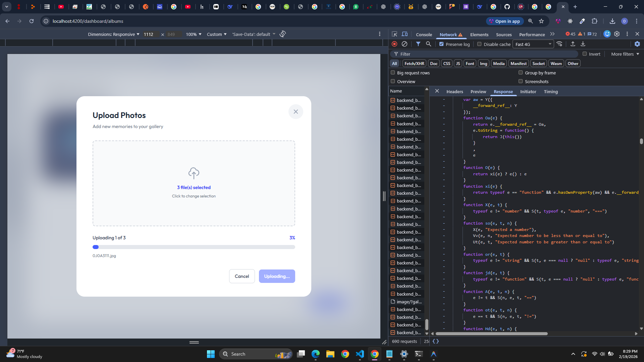Click the network filter funnel icon
Viewport: 644px width, 362px height.
click(x=418, y=44)
